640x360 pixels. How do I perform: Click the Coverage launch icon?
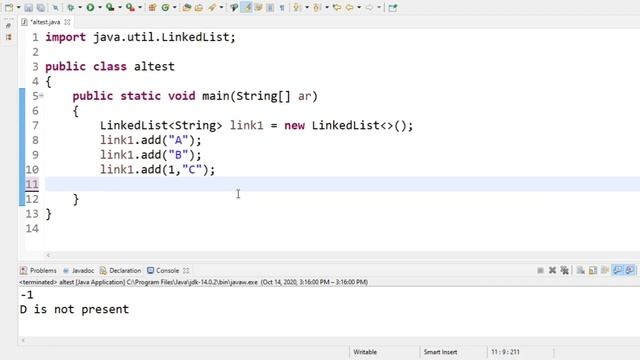(x=110, y=7)
